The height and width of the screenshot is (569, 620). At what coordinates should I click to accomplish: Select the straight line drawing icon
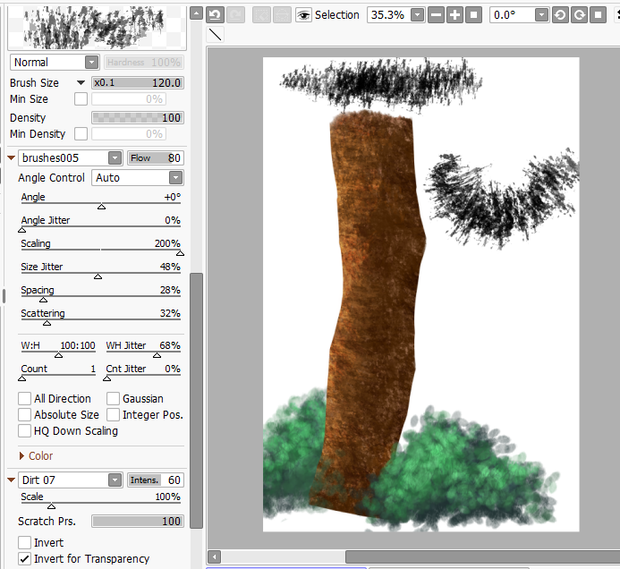215,34
